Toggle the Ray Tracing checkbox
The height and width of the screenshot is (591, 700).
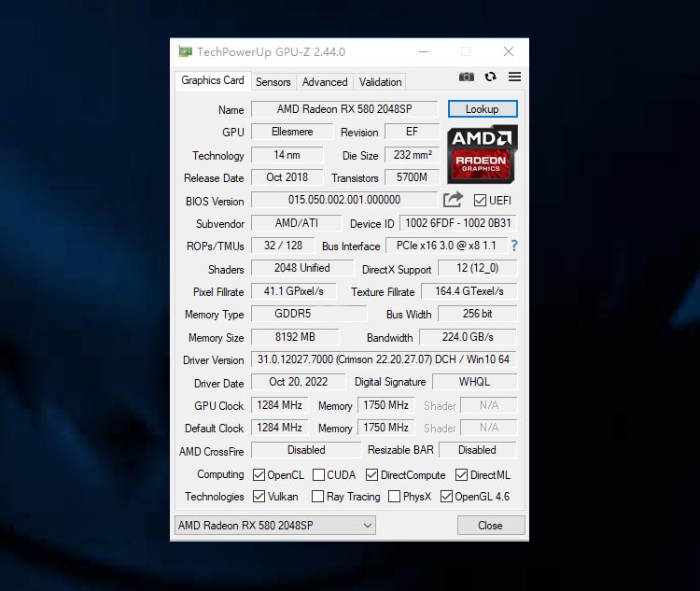pyautogui.click(x=317, y=497)
